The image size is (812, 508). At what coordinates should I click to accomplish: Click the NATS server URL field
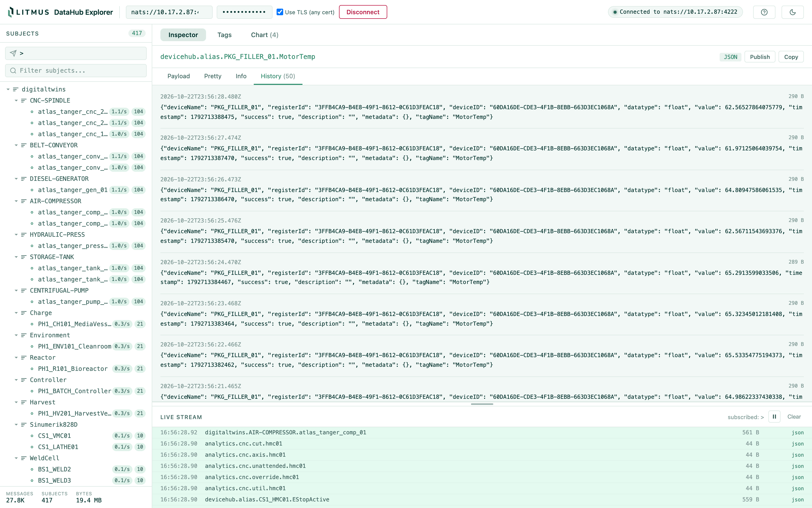point(169,12)
